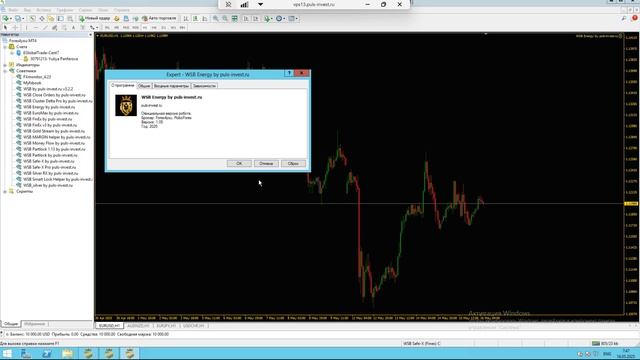
Task: Click the signal bars icon in remote session bar
Action: pos(244,4)
